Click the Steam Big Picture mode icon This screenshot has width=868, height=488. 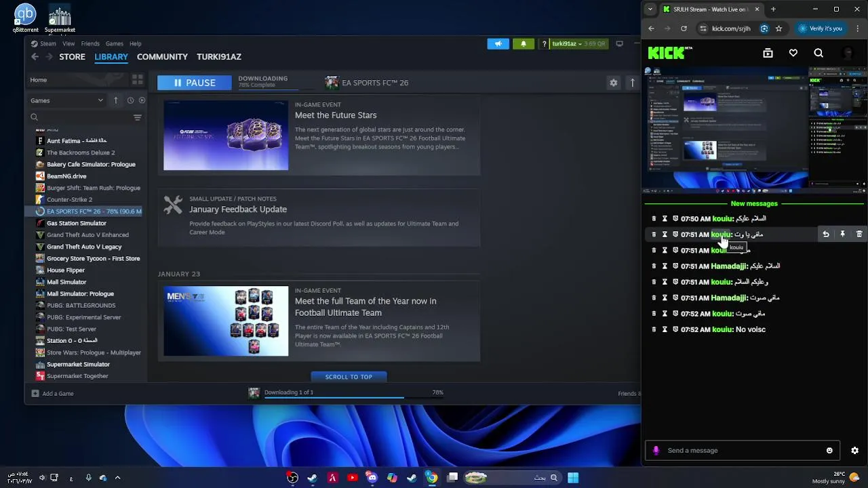(x=619, y=43)
